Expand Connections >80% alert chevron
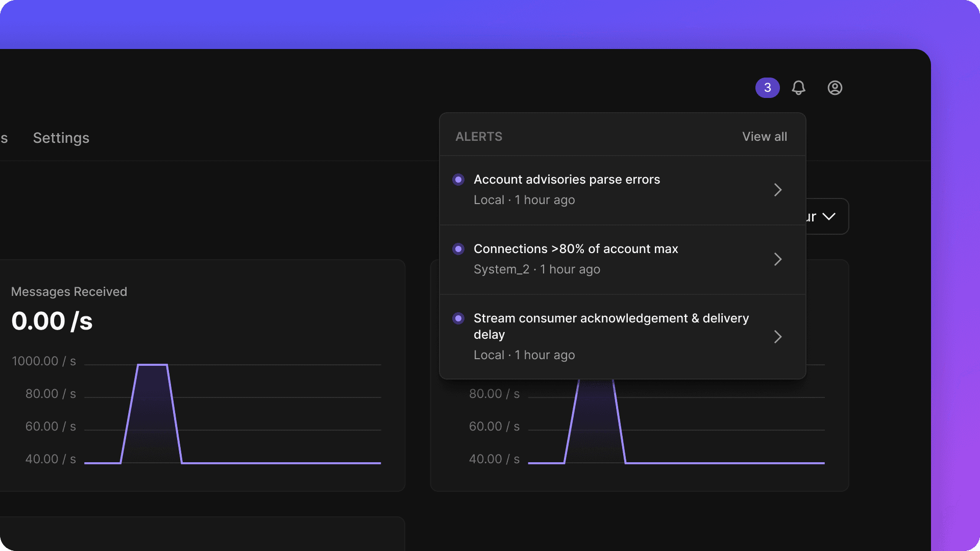The width and height of the screenshot is (980, 551). pyautogui.click(x=777, y=259)
